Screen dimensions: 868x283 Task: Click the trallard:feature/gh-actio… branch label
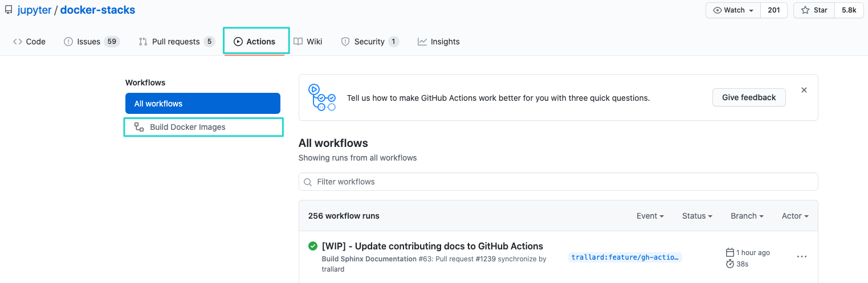click(x=625, y=257)
